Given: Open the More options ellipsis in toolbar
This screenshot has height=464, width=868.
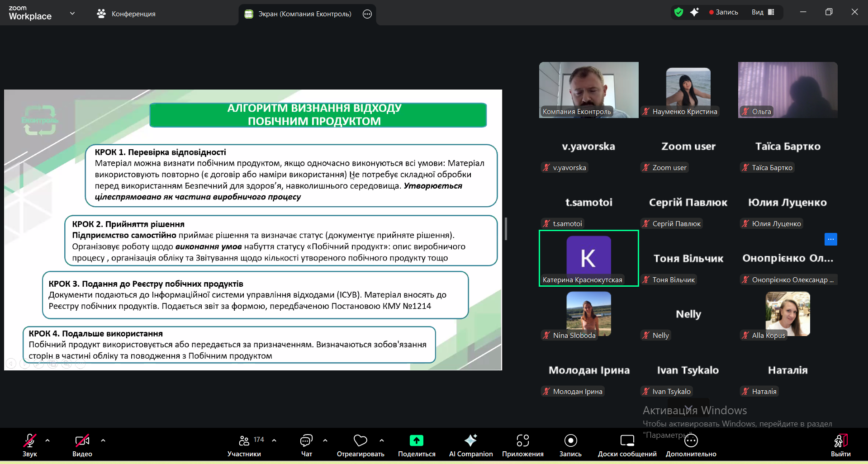Looking at the screenshot, I should [691, 445].
